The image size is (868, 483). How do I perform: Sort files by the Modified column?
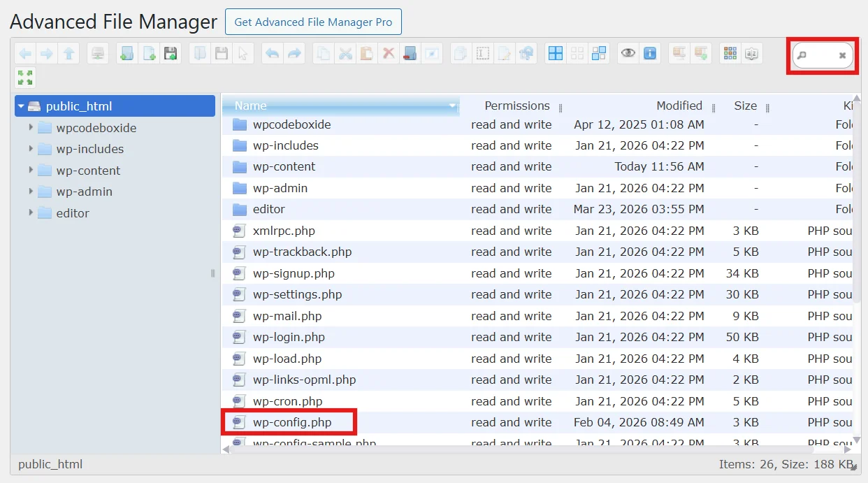pos(679,106)
